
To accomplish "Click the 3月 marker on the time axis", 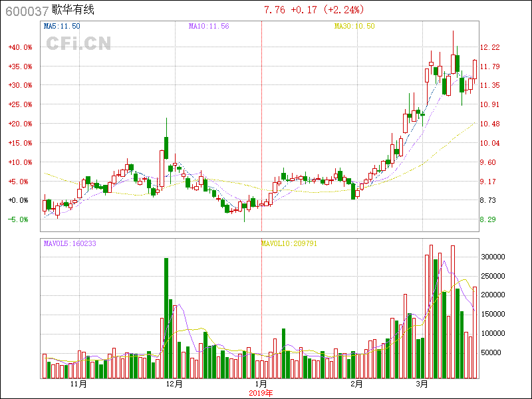I will click(421, 384).
